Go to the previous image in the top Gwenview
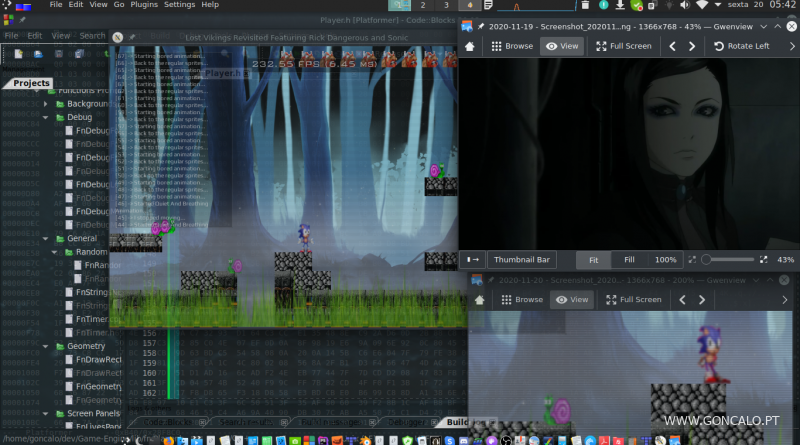 [x=672, y=46]
